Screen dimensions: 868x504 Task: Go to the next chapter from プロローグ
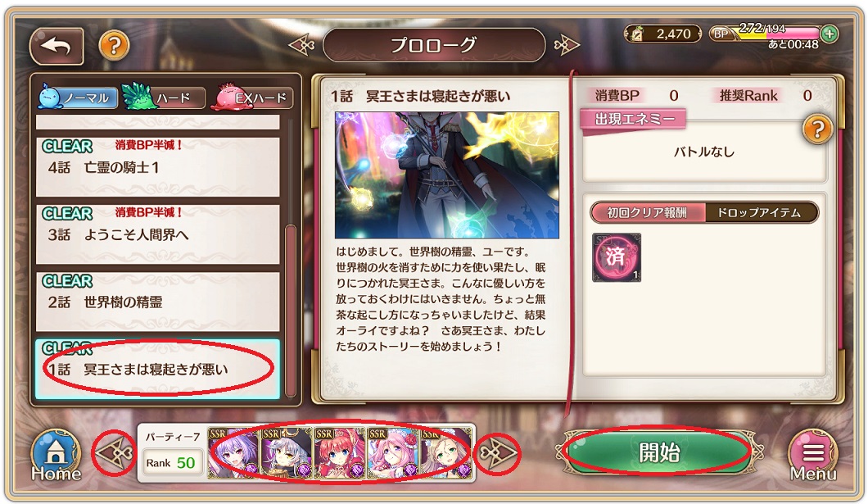[x=566, y=45]
